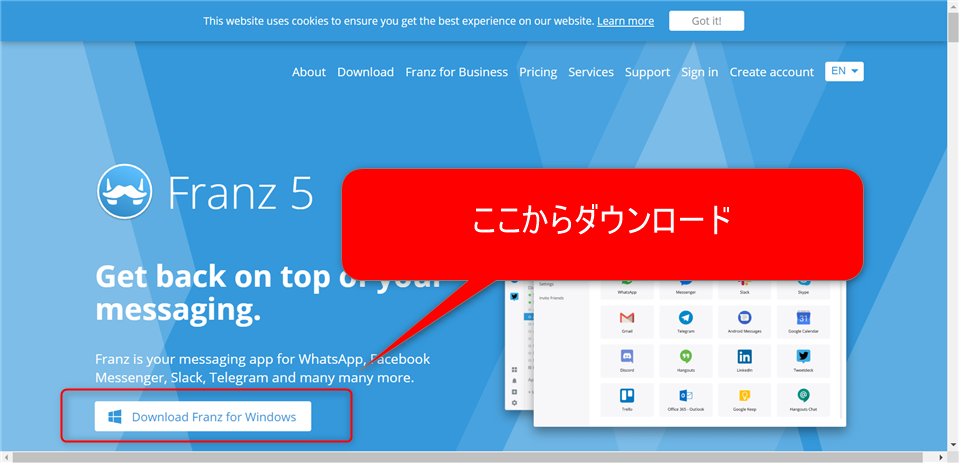Open the Pricing page

tap(538, 72)
